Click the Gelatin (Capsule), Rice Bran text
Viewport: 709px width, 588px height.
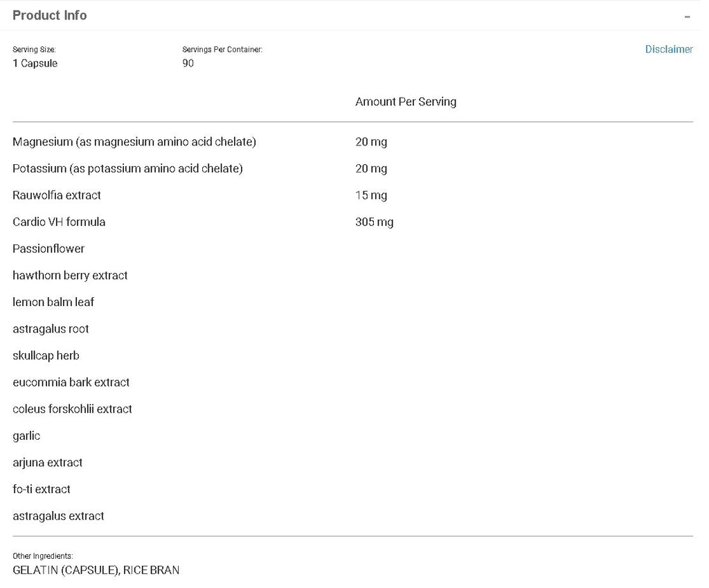(96, 570)
